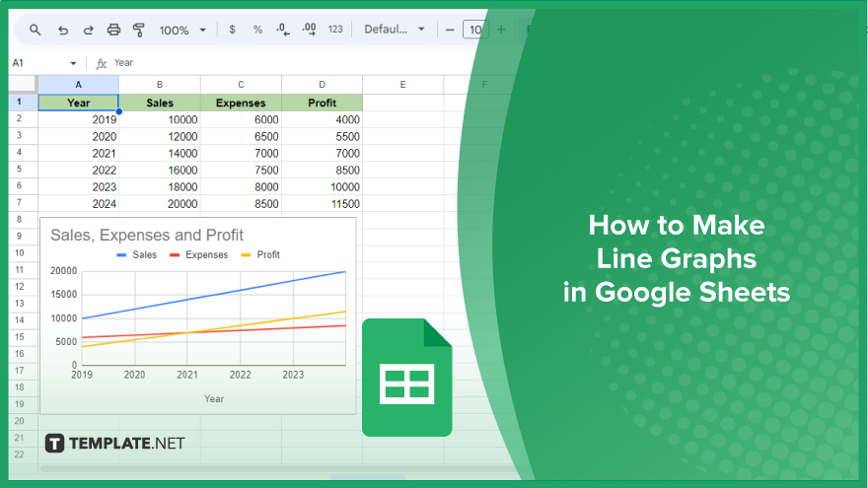
Task: Select cell with year 2022
Action: tap(78, 170)
